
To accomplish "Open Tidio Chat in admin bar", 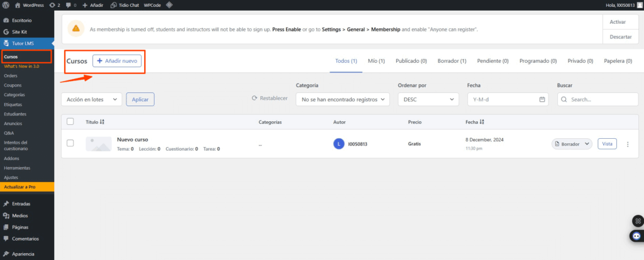I will click(125, 5).
